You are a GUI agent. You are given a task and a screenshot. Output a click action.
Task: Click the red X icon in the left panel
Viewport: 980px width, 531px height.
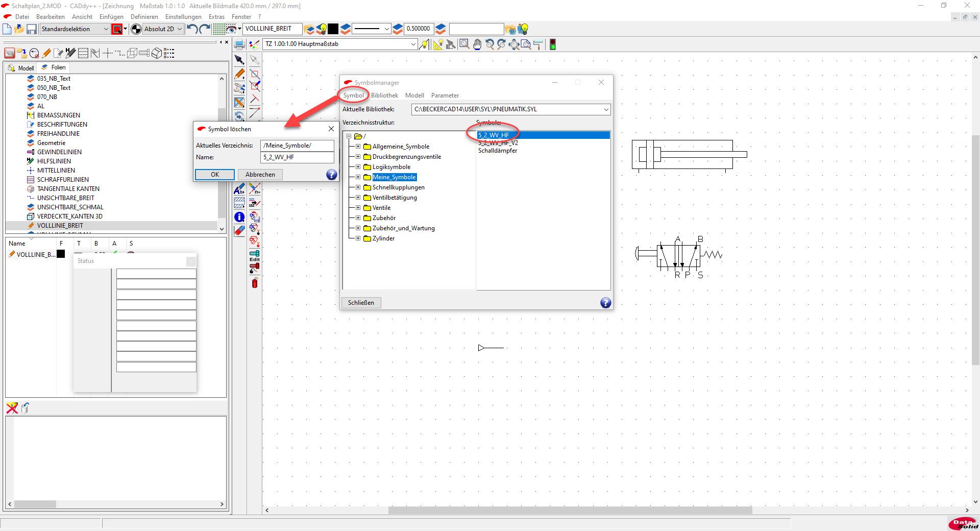point(12,407)
